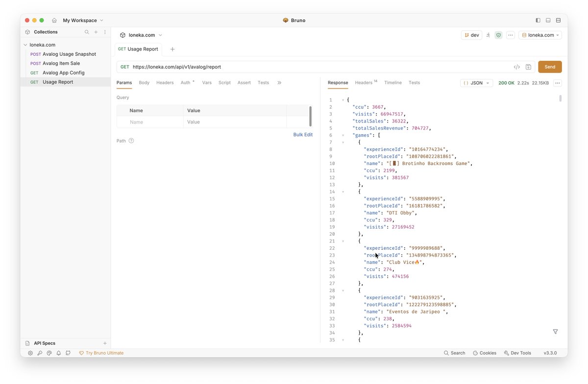Fold the games array at line 6

click(x=343, y=135)
